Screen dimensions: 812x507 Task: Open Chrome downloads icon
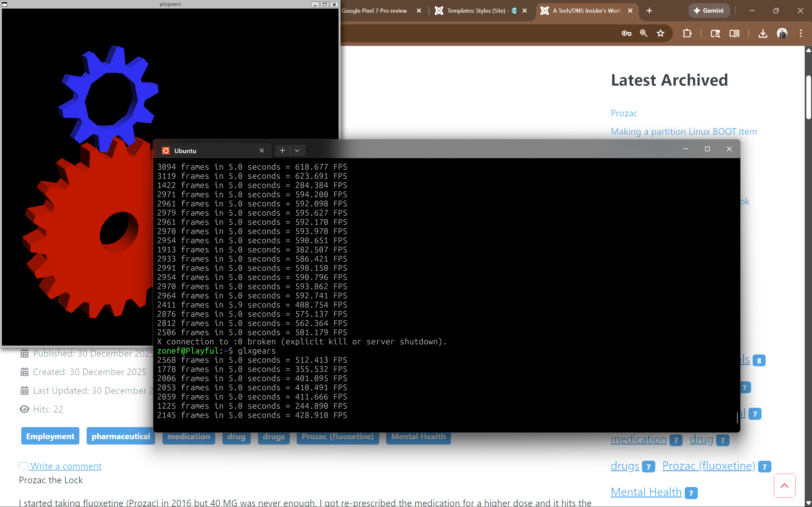click(x=763, y=33)
